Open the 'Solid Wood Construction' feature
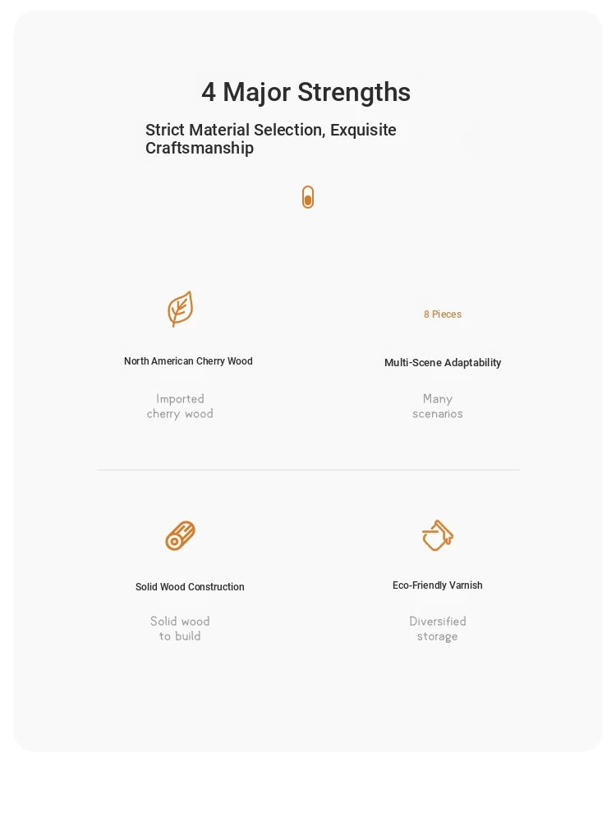This screenshot has width=616, height=840. coord(190,586)
